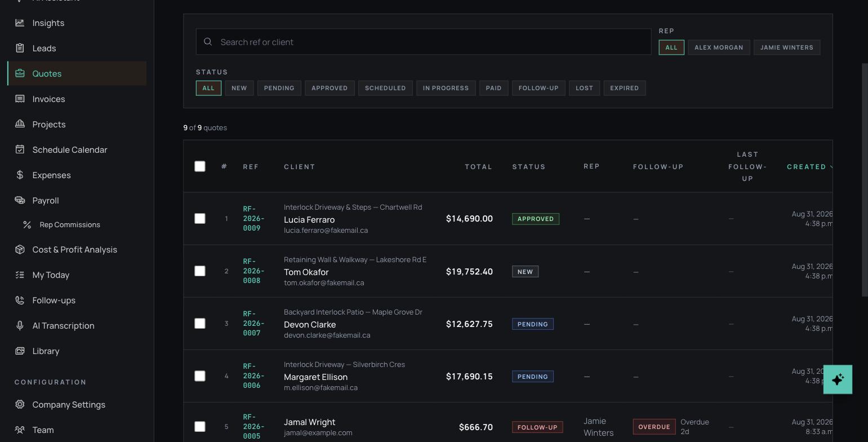
Task: Open quote RF-2026-0009
Action: pos(253,219)
